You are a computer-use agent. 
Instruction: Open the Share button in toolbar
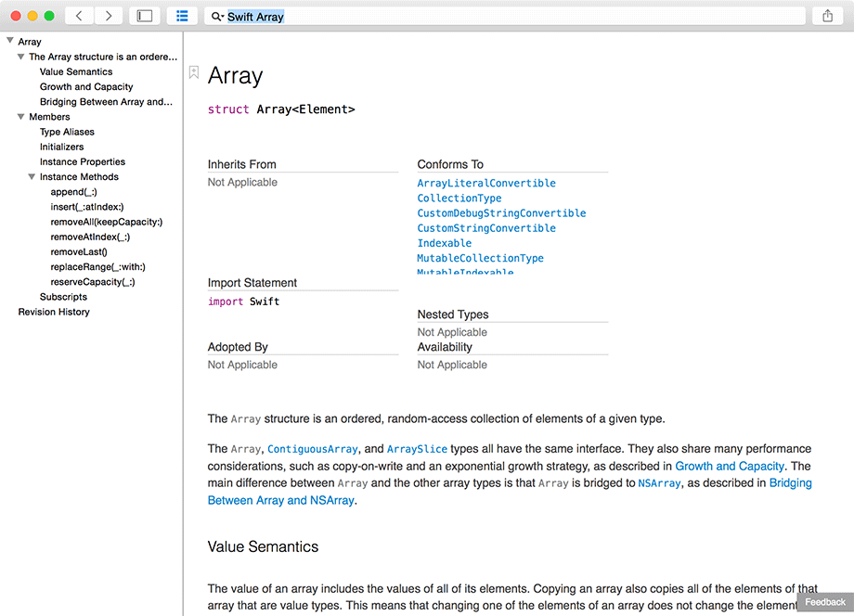(x=827, y=16)
